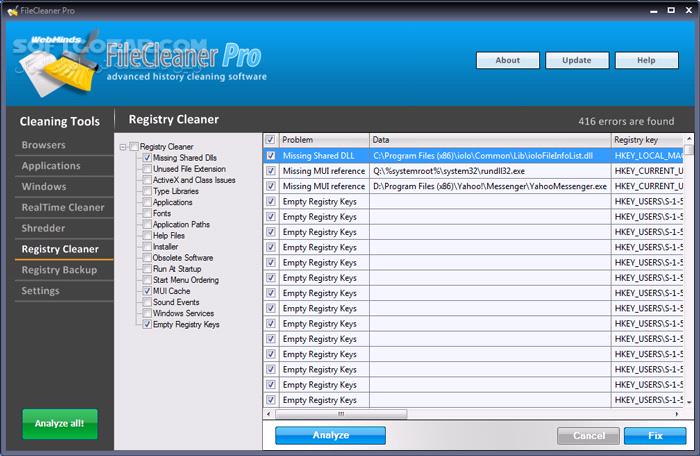700x456 pixels.
Task: Start the Analyze all! scan
Action: point(60,423)
